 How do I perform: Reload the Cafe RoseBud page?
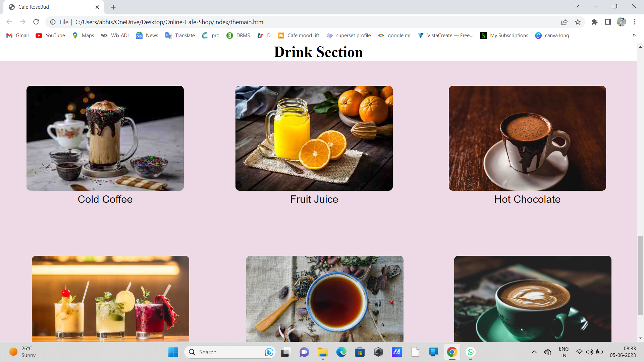(36, 22)
